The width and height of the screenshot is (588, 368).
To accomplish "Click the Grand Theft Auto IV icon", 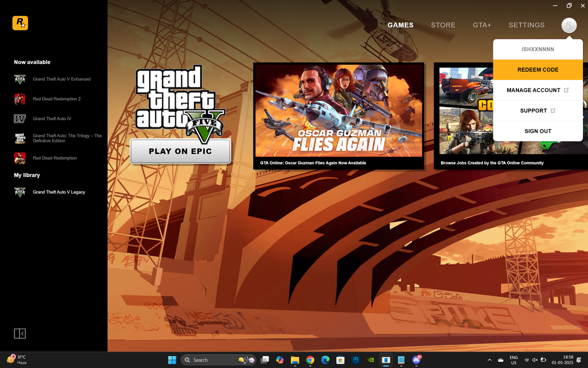I will tap(20, 119).
